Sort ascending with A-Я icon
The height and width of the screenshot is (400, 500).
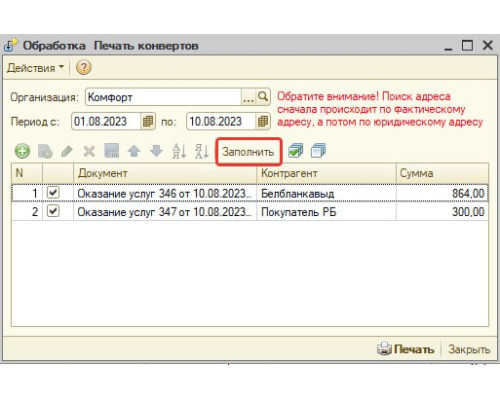tap(179, 151)
